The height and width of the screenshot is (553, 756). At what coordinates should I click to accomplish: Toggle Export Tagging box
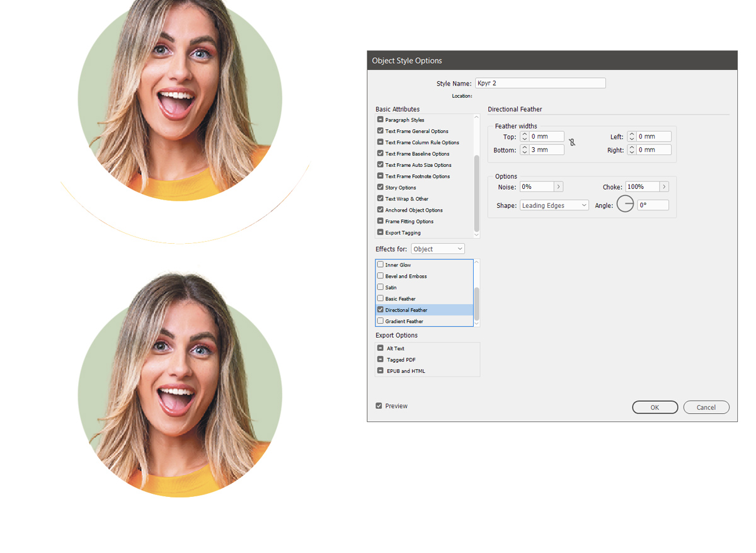point(381,233)
